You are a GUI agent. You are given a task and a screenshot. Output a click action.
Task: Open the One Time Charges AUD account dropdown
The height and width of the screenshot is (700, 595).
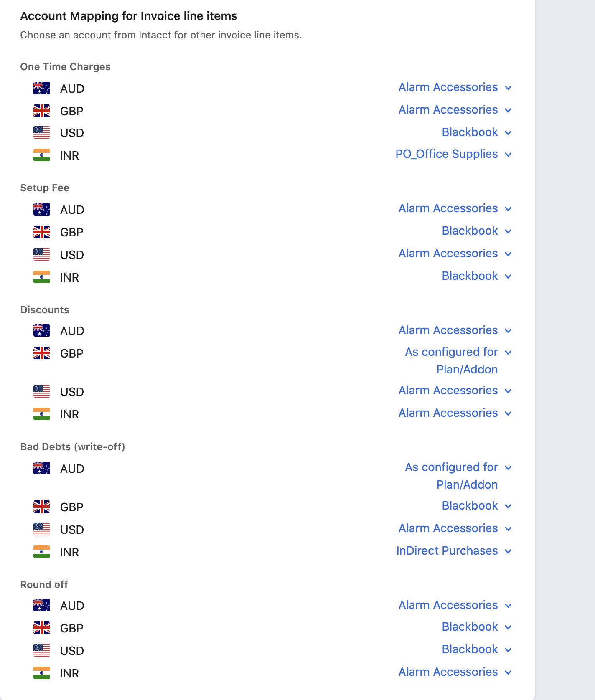(455, 87)
